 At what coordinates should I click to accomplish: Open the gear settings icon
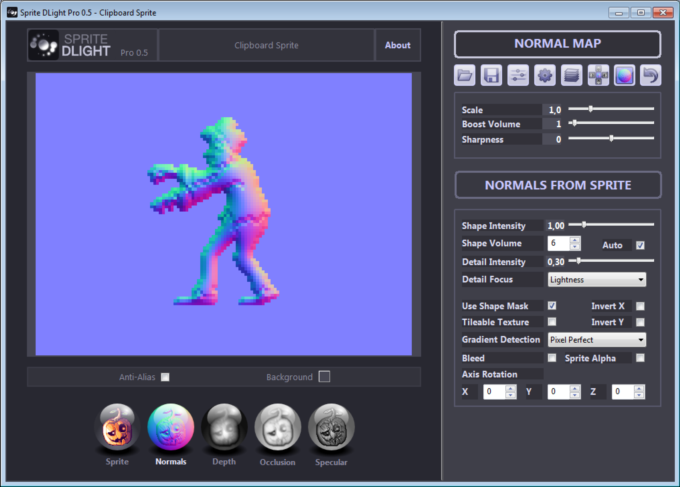pos(545,75)
